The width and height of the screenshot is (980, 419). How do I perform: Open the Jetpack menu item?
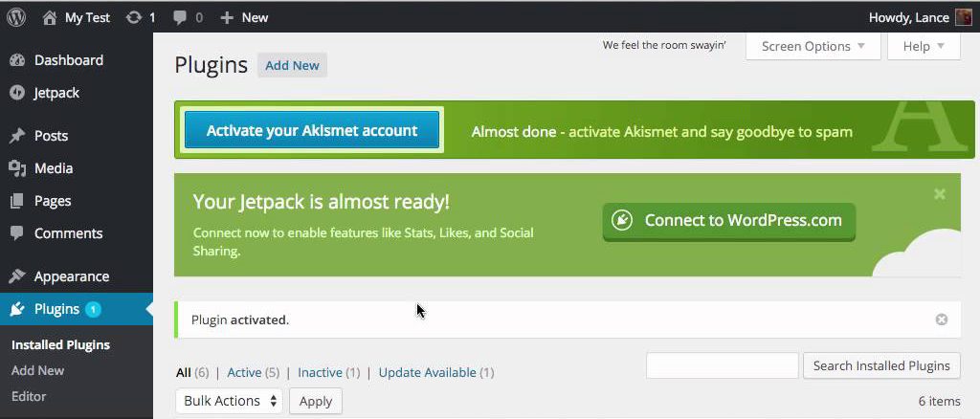56,93
